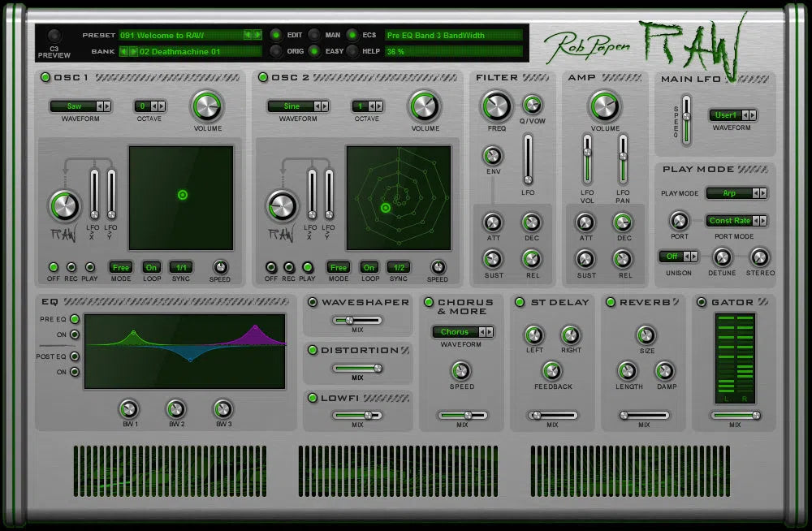812x531 pixels.
Task: Click the AMP Volume knob
Action: pyautogui.click(x=604, y=106)
